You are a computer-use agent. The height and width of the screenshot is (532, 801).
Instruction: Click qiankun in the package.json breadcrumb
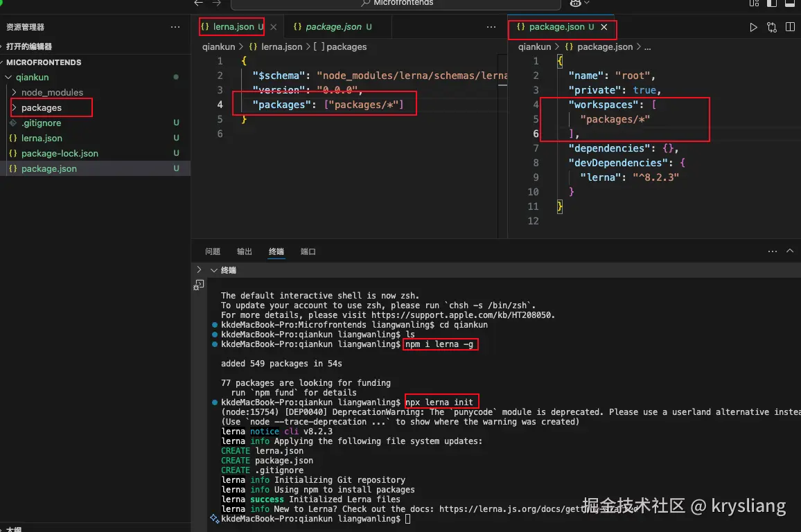coord(534,47)
